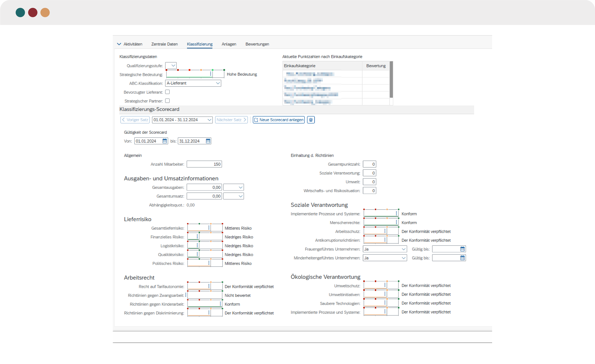
Task: Collapse the Aktivitäten chevron
Action: point(119,44)
